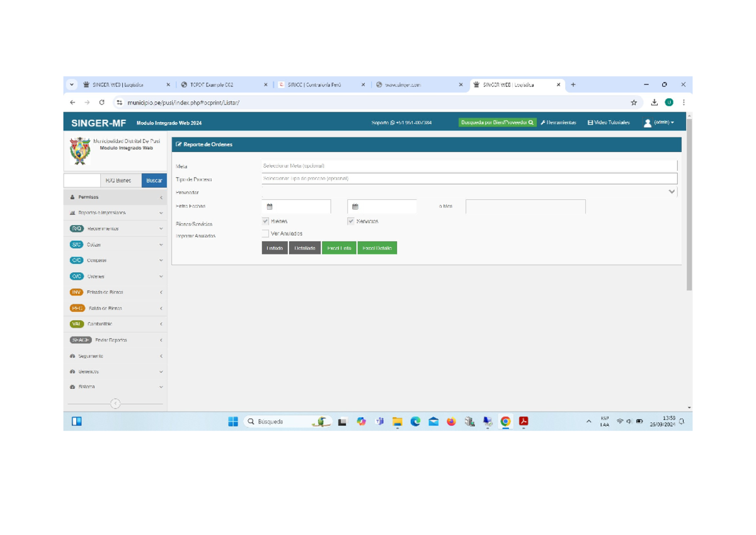Click the Buscar button
This screenshot has width=756, height=535.
(154, 180)
